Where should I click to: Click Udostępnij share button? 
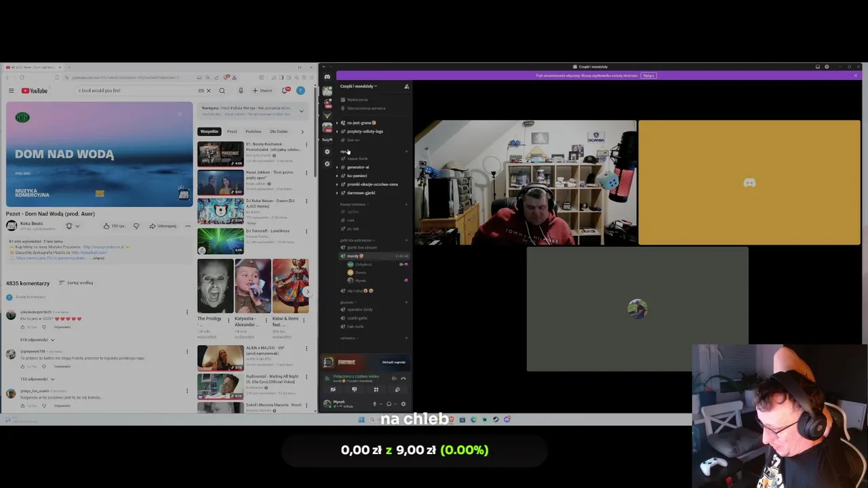click(x=163, y=226)
